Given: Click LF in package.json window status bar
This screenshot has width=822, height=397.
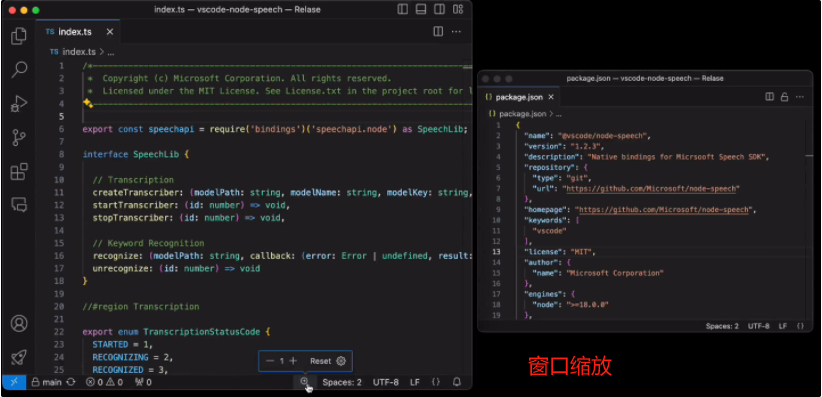Looking at the screenshot, I should pyautogui.click(x=783, y=326).
